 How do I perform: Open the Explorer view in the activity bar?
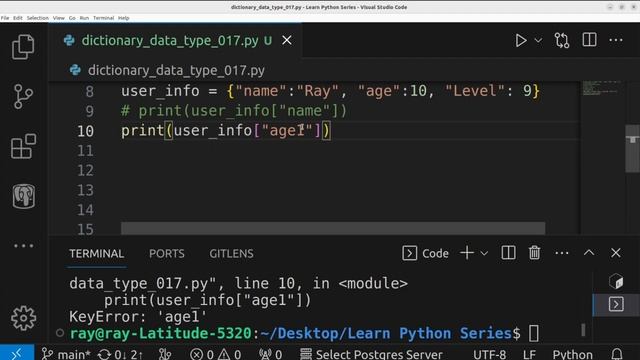[x=23, y=47]
